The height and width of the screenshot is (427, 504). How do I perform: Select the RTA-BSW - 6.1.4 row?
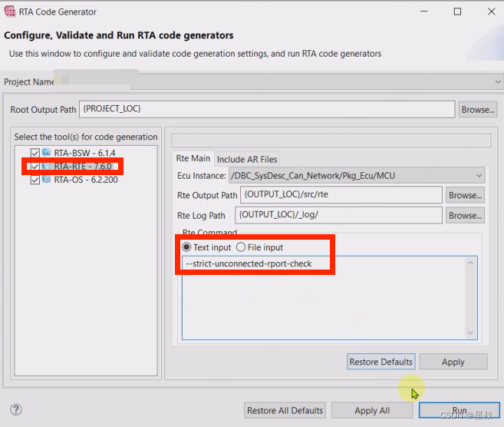pos(84,153)
